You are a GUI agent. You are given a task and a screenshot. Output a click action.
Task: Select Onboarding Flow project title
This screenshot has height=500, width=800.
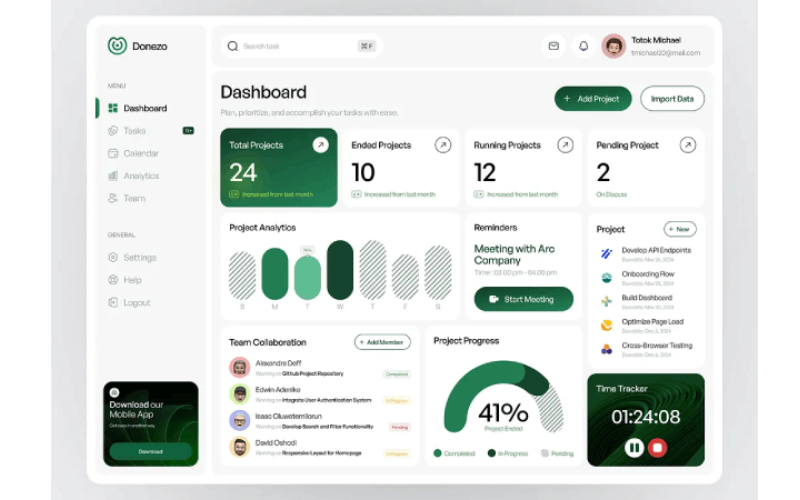648,274
